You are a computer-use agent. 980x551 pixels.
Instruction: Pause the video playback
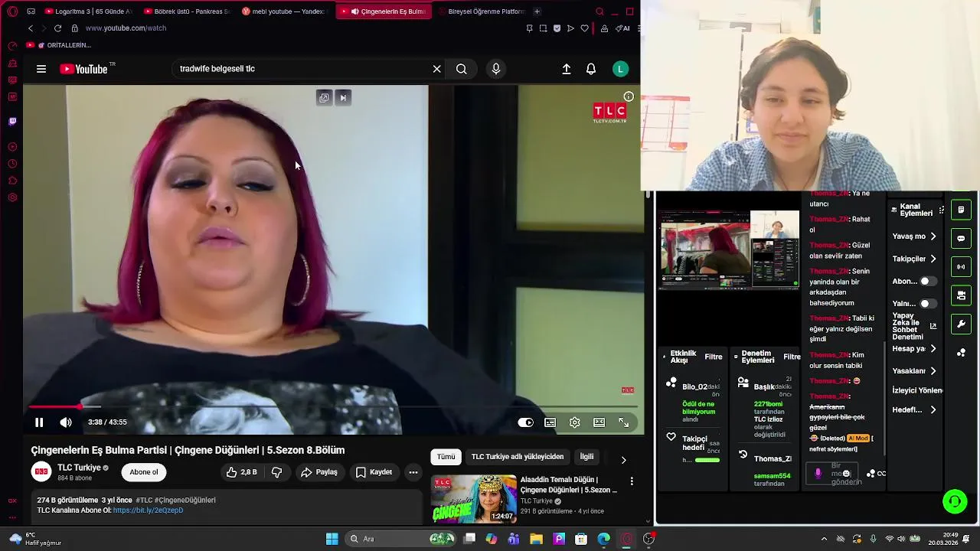click(39, 422)
